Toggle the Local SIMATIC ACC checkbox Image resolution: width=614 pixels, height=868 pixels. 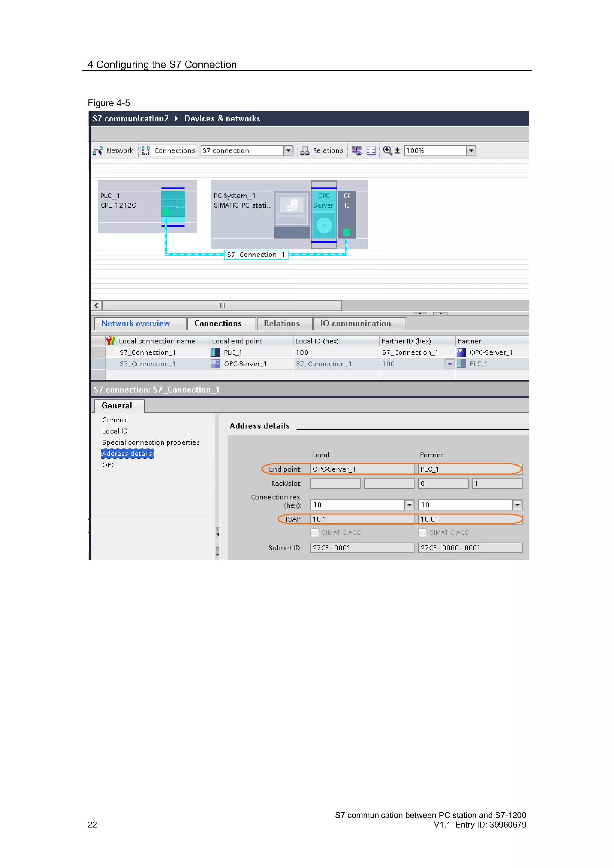315,533
